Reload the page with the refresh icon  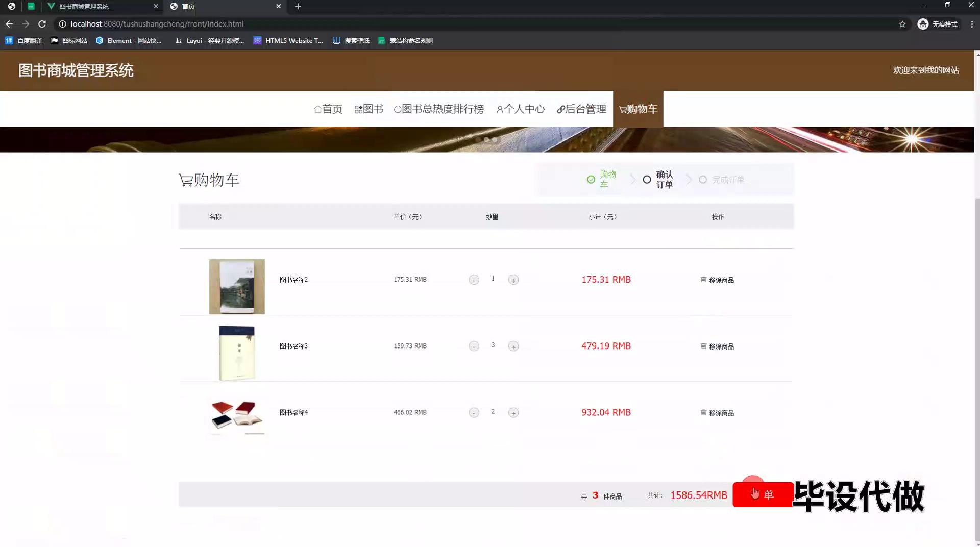point(42,24)
